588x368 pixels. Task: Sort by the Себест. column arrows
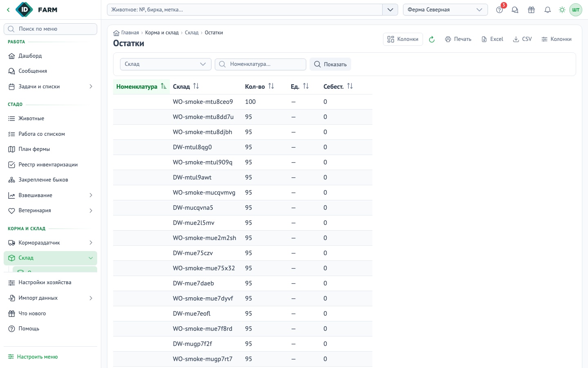coord(350,86)
